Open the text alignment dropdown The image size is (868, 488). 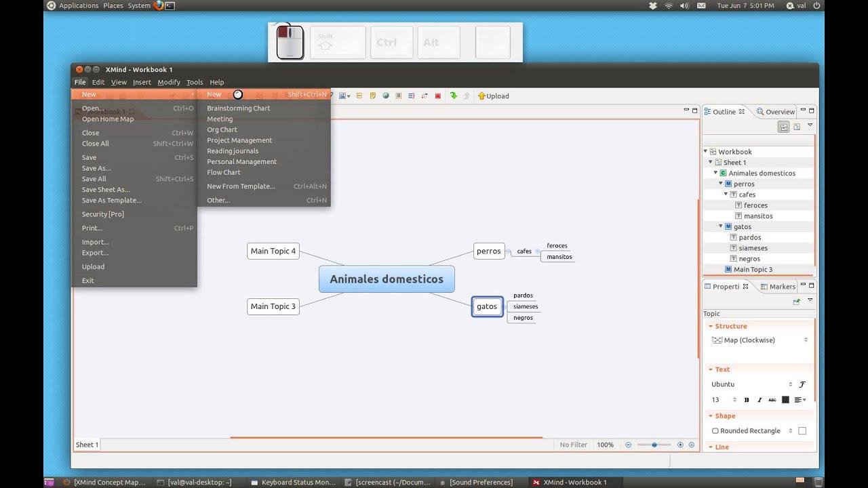point(801,400)
